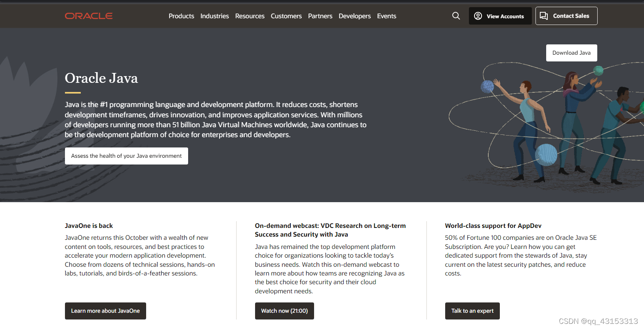Click the 50% of Fortune 100 paragraph
The width and height of the screenshot is (644, 329).
521,255
